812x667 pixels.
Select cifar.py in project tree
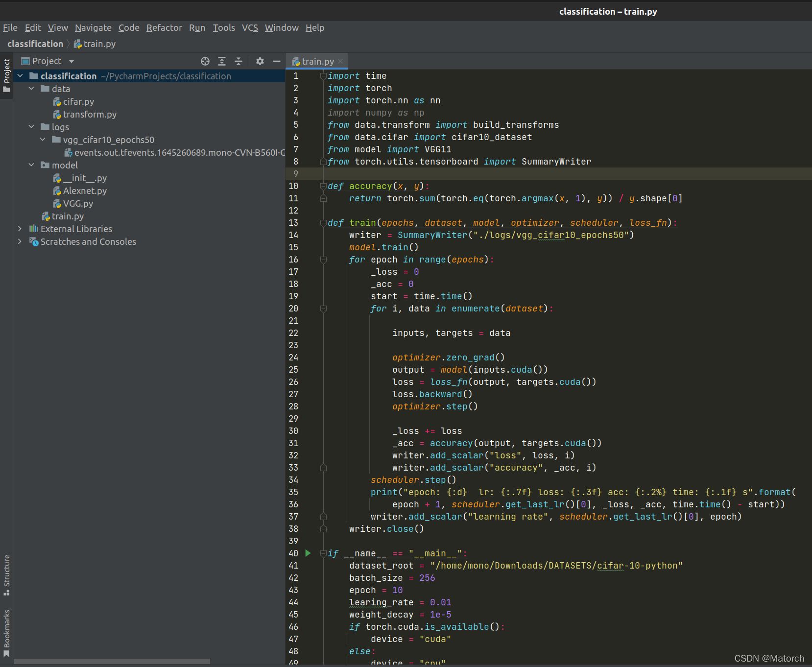(78, 101)
